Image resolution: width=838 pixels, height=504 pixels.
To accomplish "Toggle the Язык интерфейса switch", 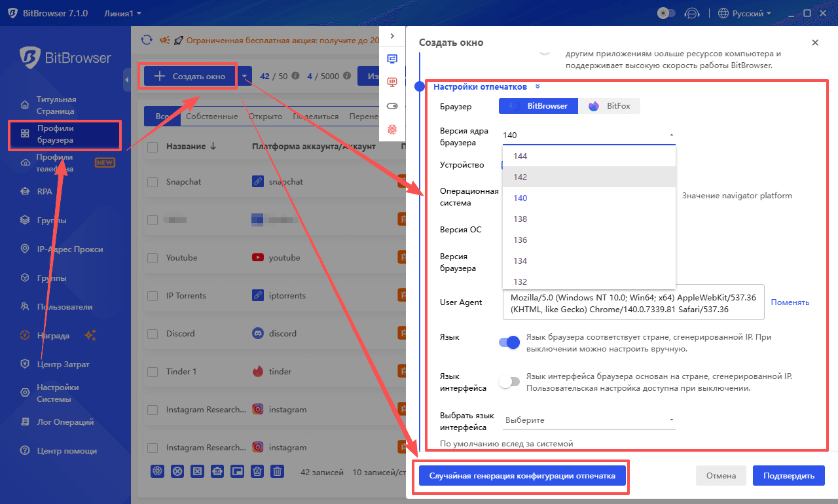I will [509, 382].
